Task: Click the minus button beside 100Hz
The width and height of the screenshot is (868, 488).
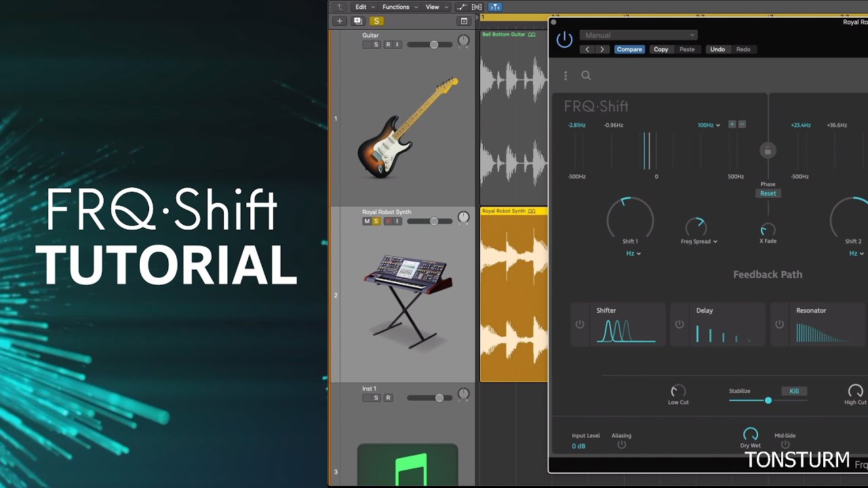Action: coord(742,125)
